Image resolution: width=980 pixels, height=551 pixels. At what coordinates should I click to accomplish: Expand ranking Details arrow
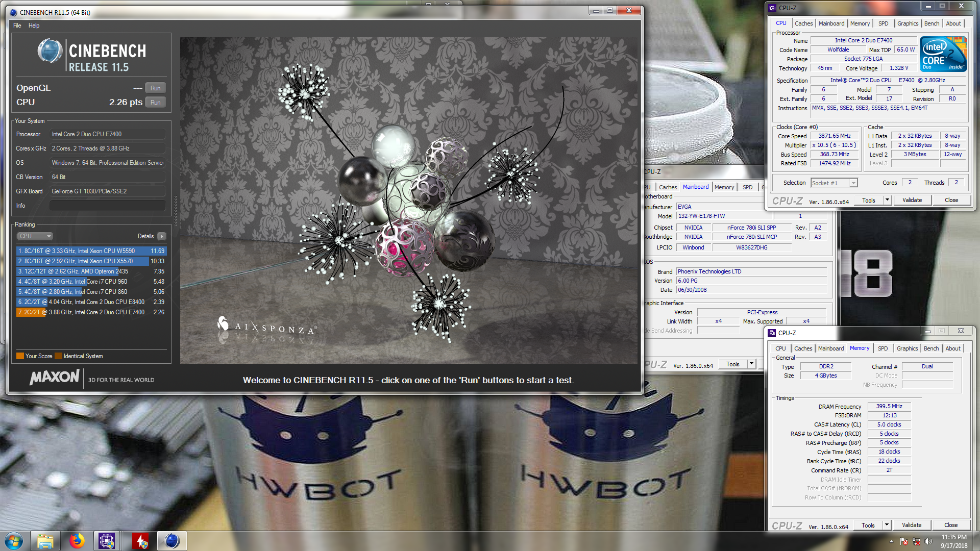point(162,236)
